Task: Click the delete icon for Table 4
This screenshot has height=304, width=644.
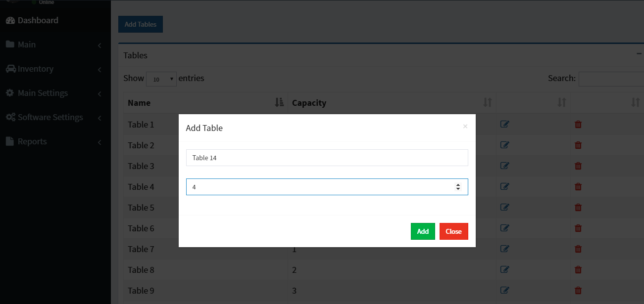Action: [x=578, y=187]
